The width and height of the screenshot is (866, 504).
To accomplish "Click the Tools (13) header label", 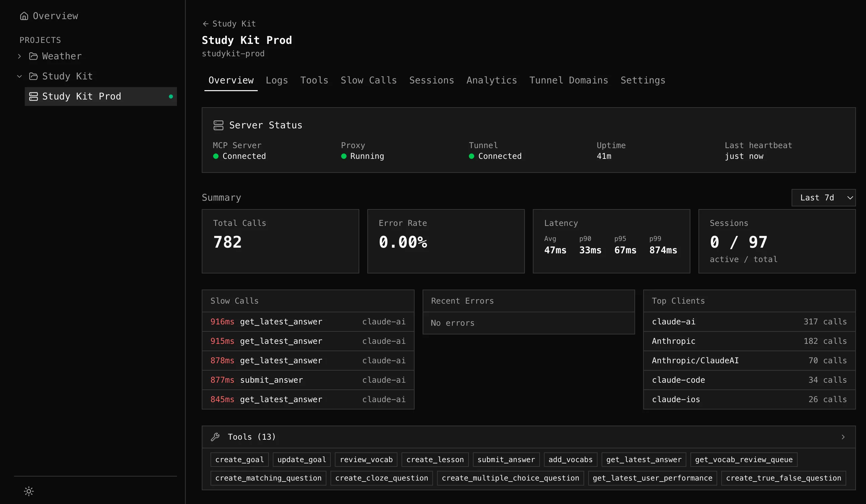I will [x=252, y=437].
